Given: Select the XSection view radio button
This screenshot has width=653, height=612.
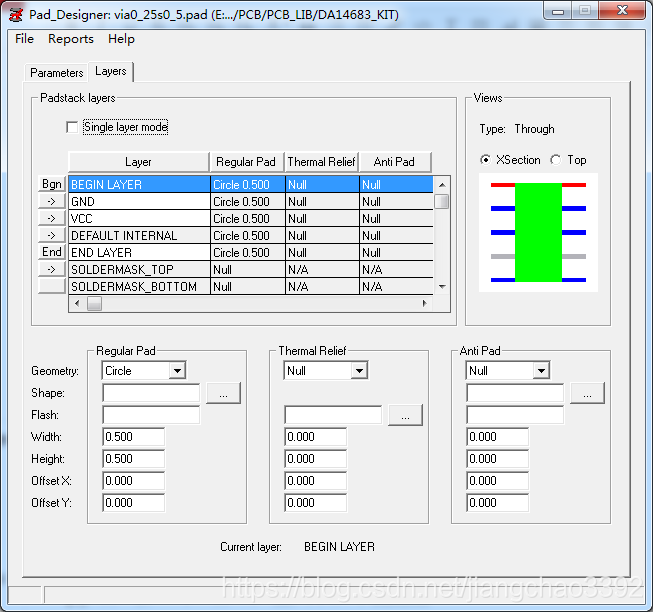Looking at the screenshot, I should [x=485, y=160].
